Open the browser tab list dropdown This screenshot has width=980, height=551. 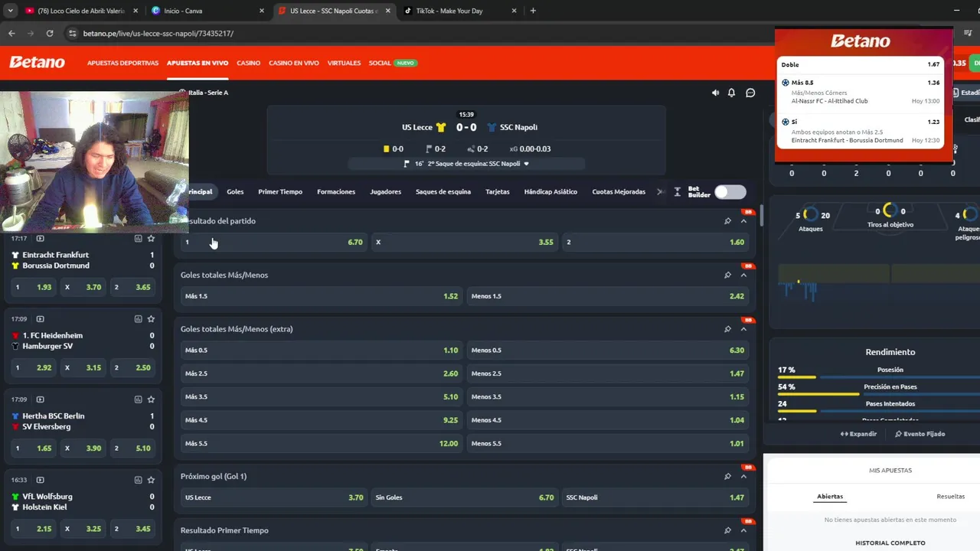click(x=10, y=11)
